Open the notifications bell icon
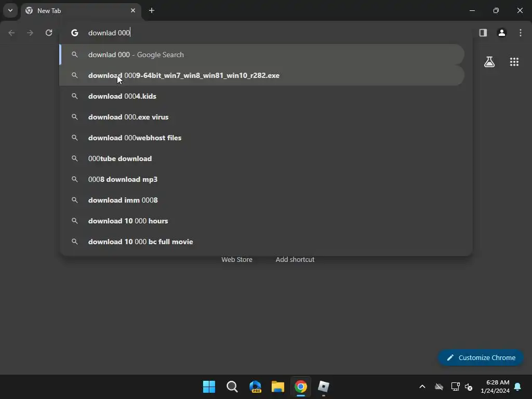532x399 pixels. point(518,387)
